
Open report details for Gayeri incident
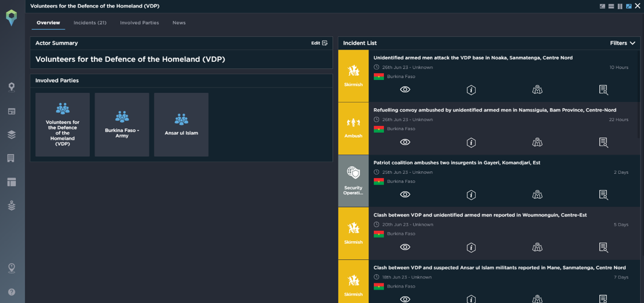[603, 195]
